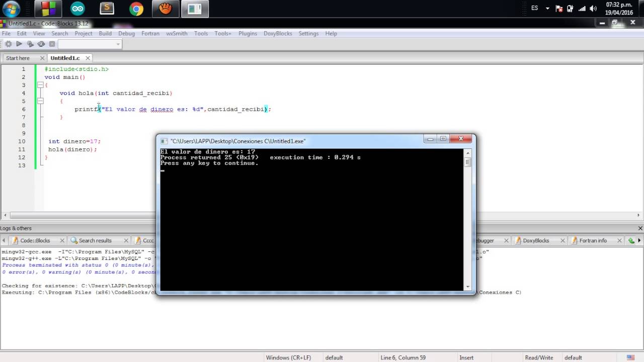Click the Rebuild toolbar icon
Image resolution: width=644 pixels, height=362 pixels.
pyautogui.click(x=41, y=44)
